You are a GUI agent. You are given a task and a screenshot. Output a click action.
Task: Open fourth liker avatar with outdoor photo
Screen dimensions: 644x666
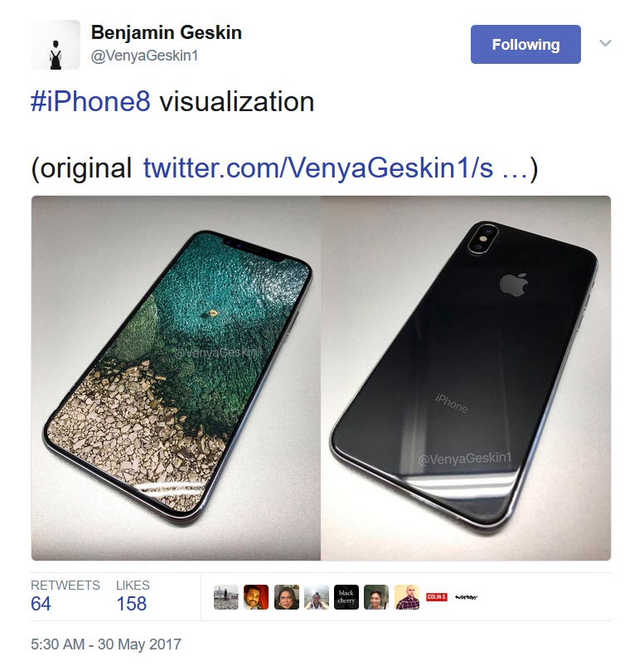tap(317, 597)
